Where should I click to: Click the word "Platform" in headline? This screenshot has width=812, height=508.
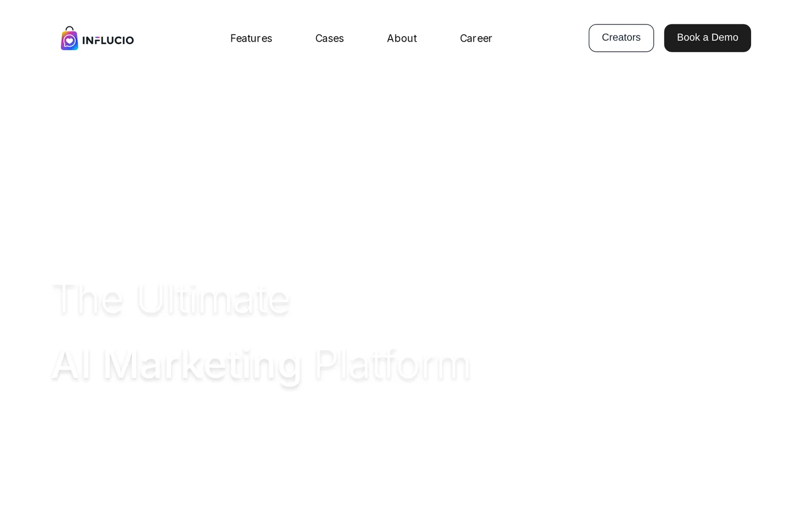click(x=392, y=364)
